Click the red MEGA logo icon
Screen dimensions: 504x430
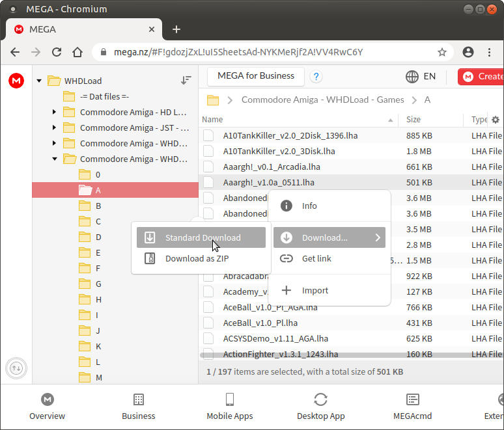click(x=16, y=80)
